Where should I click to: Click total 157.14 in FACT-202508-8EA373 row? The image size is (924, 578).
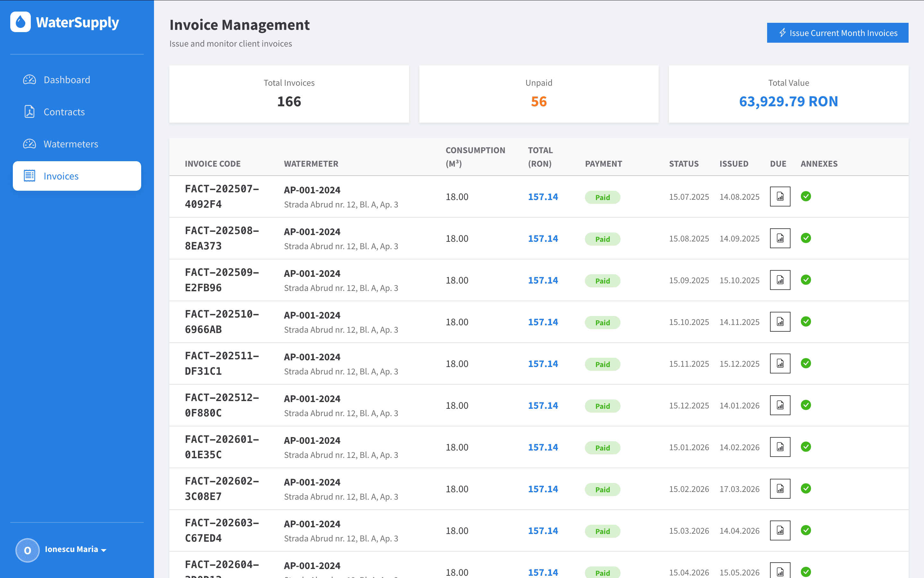coord(543,239)
